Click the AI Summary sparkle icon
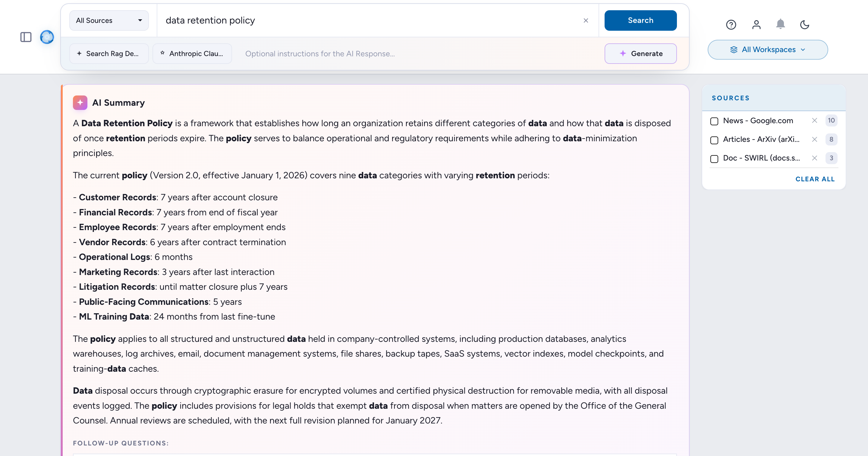868x456 pixels. pyautogui.click(x=80, y=103)
